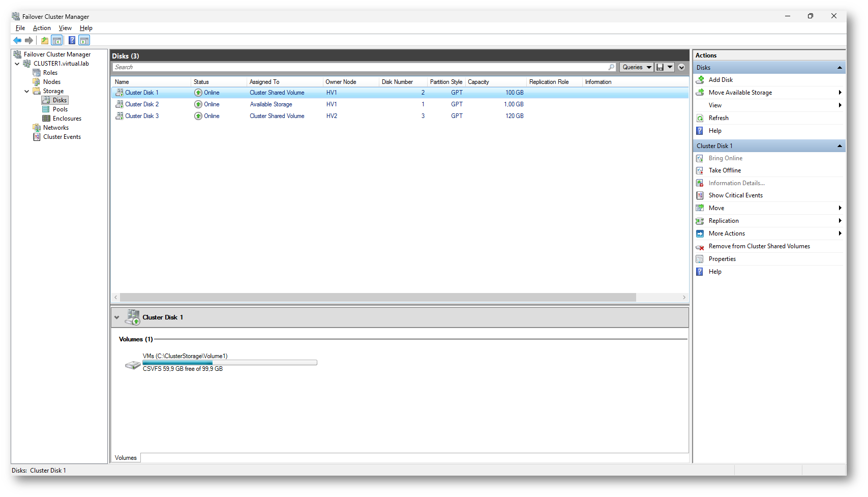Click the Add Disk icon in Actions
The height and width of the screenshot is (497, 868).
[x=700, y=80]
